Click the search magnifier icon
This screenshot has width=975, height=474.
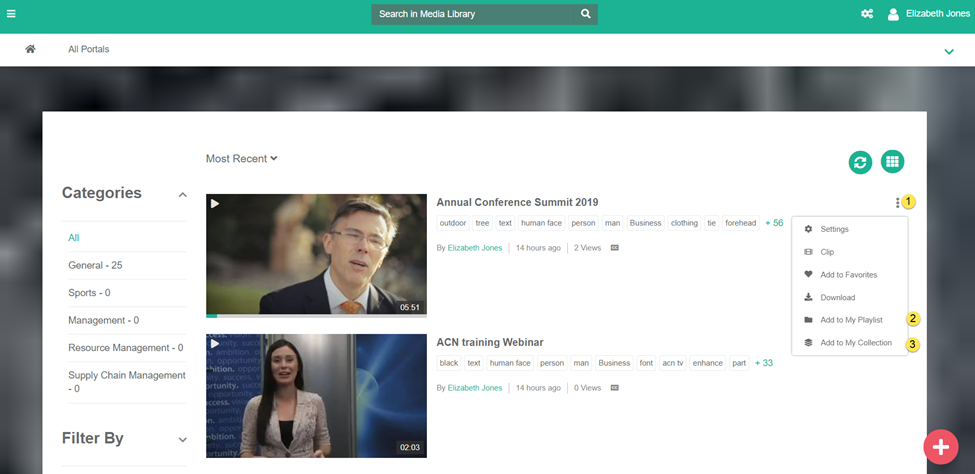click(x=586, y=14)
